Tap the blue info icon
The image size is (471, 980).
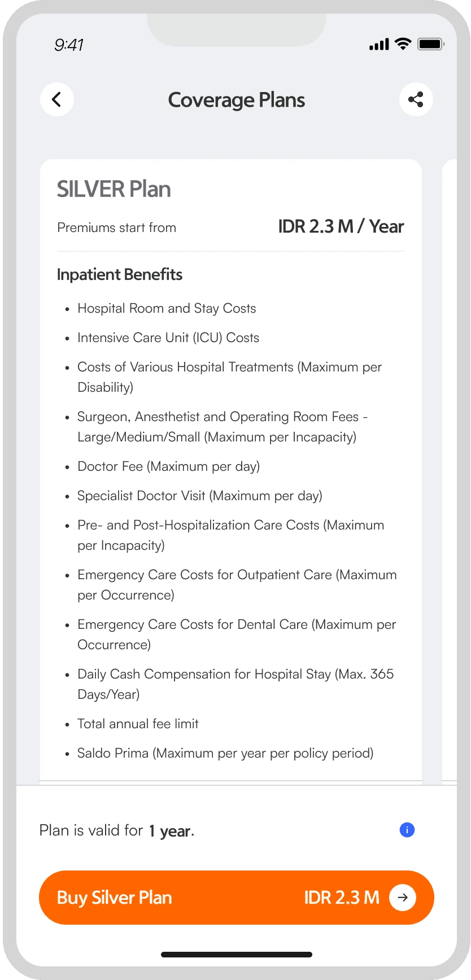coord(407,830)
